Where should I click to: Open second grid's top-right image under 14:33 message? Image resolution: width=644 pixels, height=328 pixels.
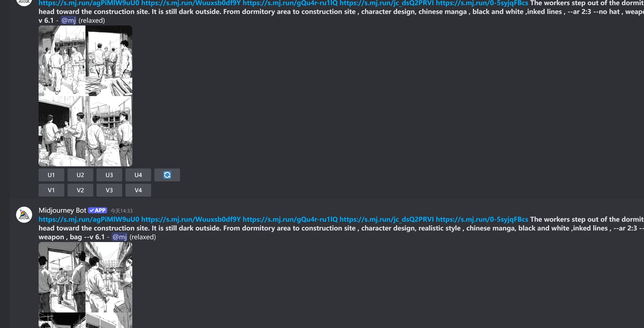(109, 277)
